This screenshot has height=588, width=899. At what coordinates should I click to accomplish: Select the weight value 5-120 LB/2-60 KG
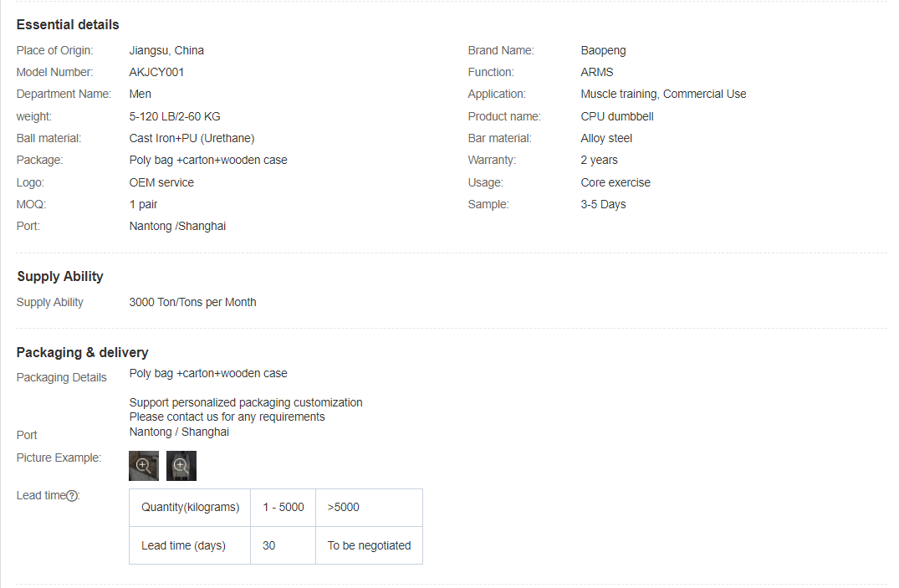pyautogui.click(x=175, y=116)
